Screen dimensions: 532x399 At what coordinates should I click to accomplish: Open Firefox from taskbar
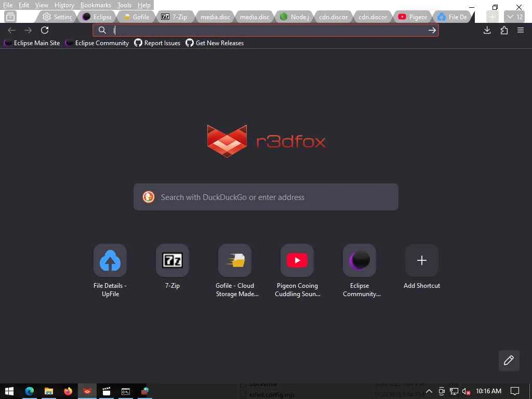click(68, 391)
